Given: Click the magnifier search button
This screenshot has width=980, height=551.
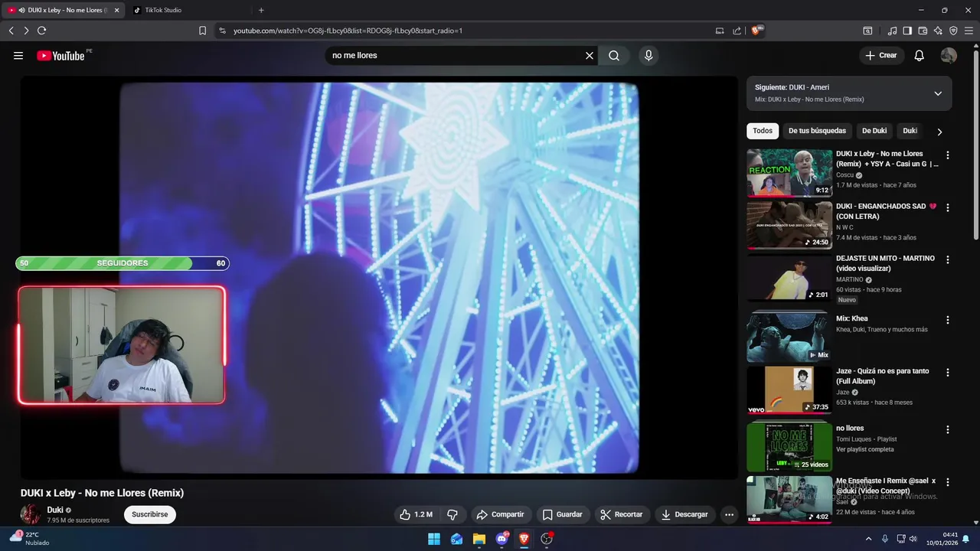Looking at the screenshot, I should click(614, 55).
